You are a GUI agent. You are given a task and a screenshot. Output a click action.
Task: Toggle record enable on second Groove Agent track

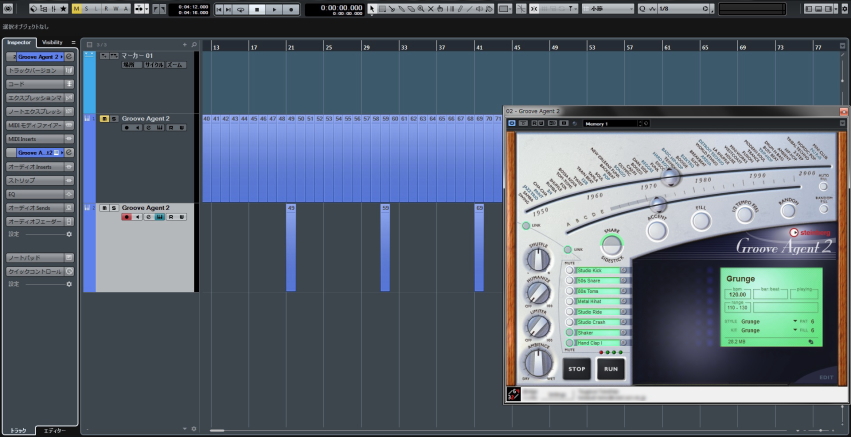click(x=126, y=216)
